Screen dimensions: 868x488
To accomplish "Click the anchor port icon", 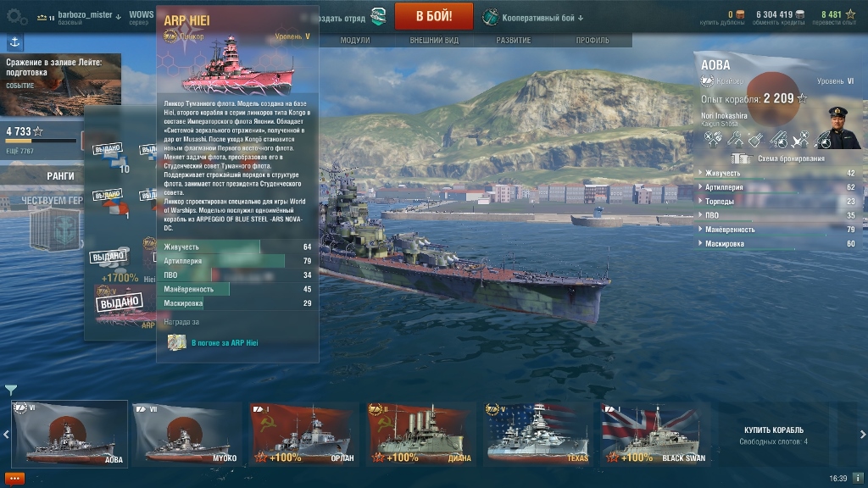I will point(14,42).
